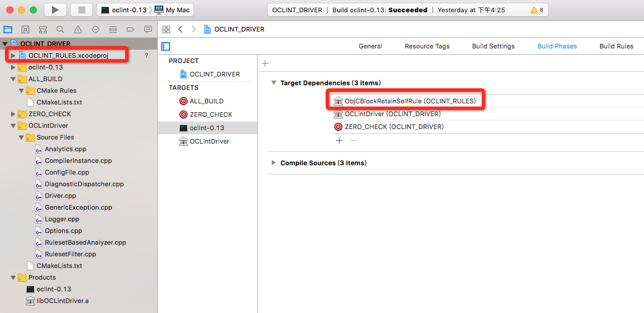
Task: Choose My Mac run destination
Action: (172, 10)
